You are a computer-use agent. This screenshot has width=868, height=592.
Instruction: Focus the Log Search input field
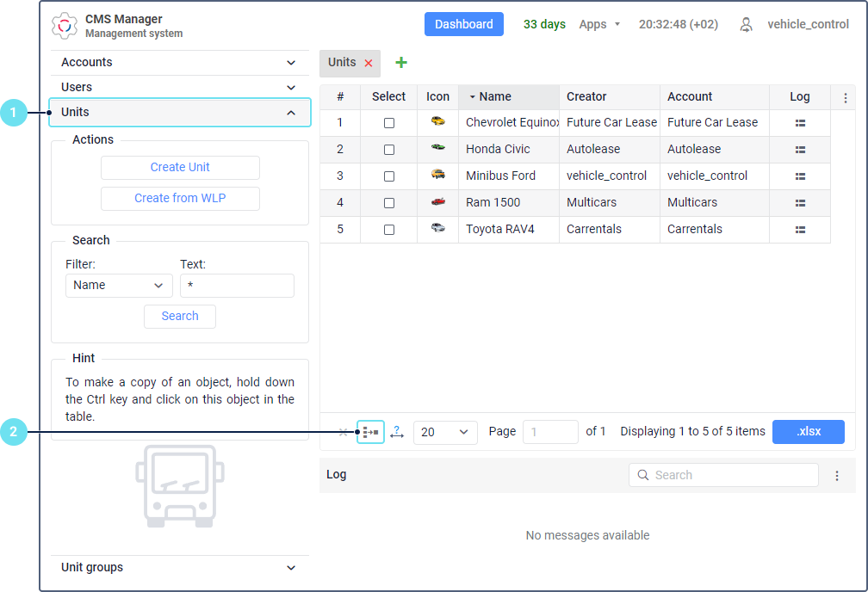tap(723, 475)
